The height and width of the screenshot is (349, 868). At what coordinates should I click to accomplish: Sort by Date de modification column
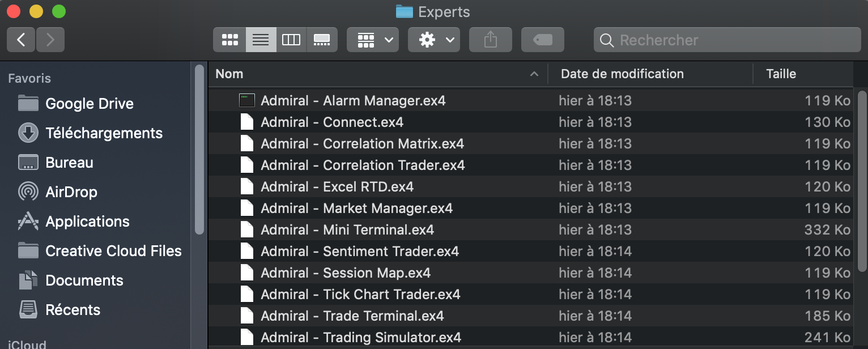(x=650, y=74)
